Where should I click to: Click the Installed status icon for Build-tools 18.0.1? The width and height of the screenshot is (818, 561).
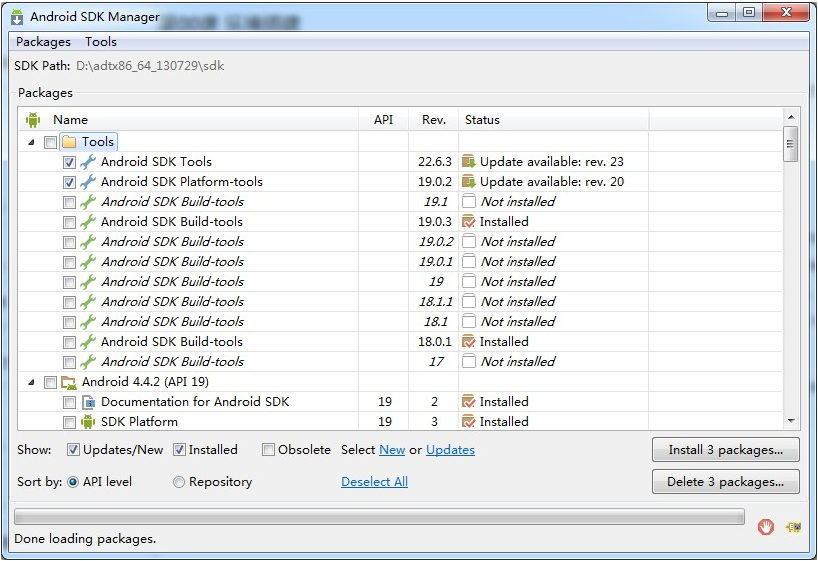[x=469, y=342]
